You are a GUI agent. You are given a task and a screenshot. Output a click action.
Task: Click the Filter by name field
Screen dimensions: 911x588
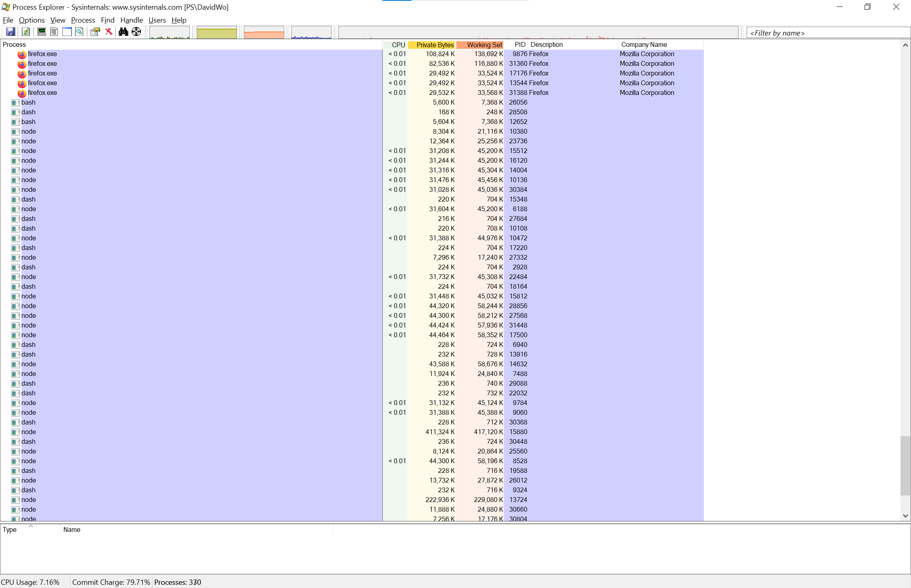pos(829,33)
